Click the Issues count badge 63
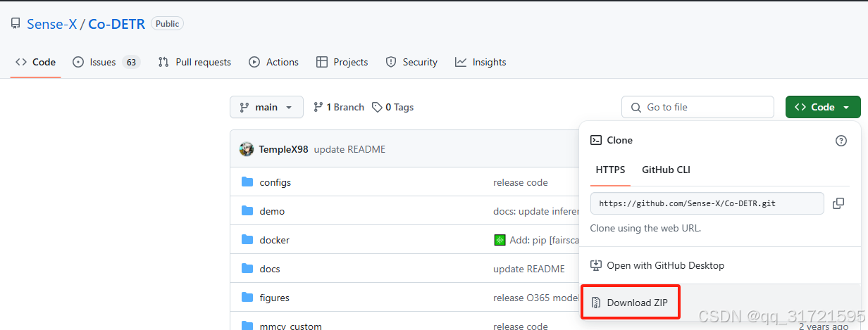This screenshot has height=330, width=868. [131, 62]
